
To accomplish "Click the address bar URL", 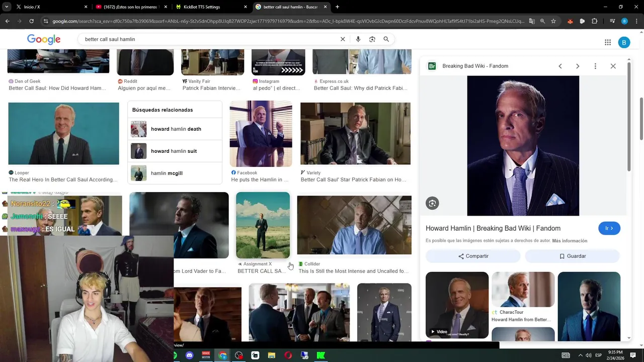I will [288, 21].
